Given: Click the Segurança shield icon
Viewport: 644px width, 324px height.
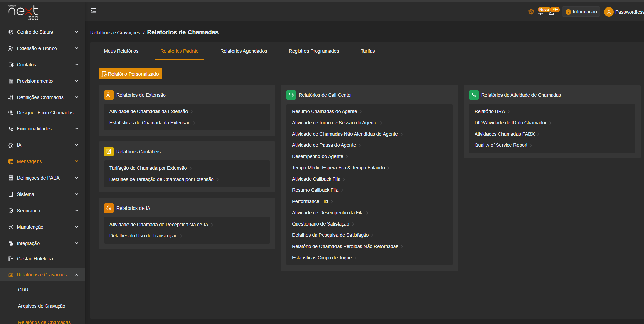Looking at the screenshot, I should pos(11,211).
